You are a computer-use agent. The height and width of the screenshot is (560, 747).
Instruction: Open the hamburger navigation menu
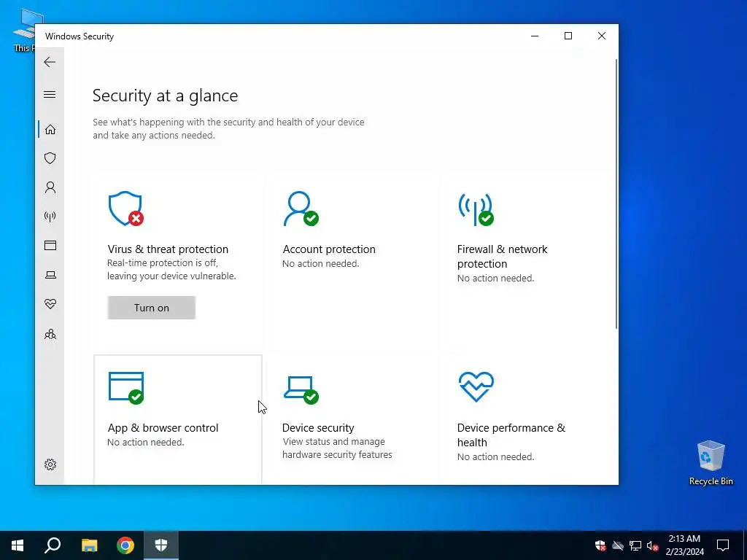coord(50,94)
